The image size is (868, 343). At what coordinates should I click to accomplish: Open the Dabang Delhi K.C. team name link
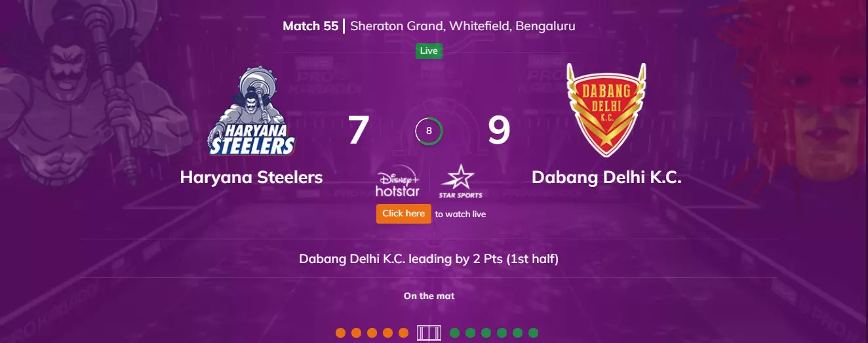[606, 177]
